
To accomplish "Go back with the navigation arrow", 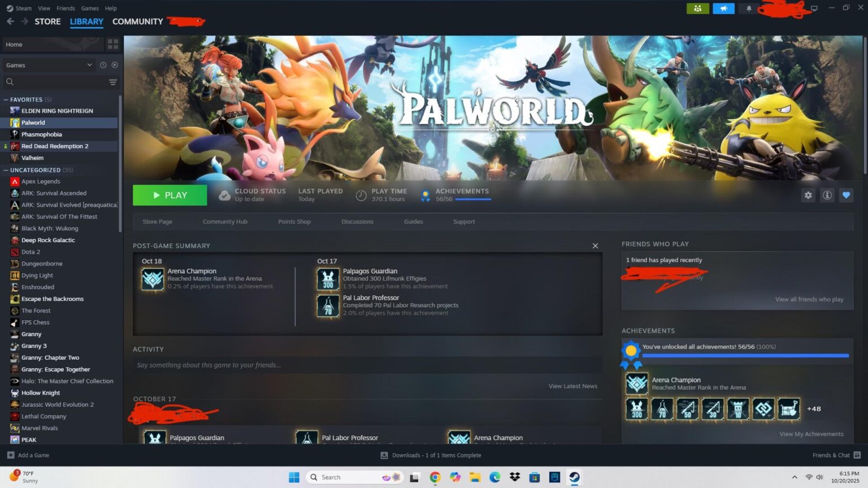I will coord(10,21).
